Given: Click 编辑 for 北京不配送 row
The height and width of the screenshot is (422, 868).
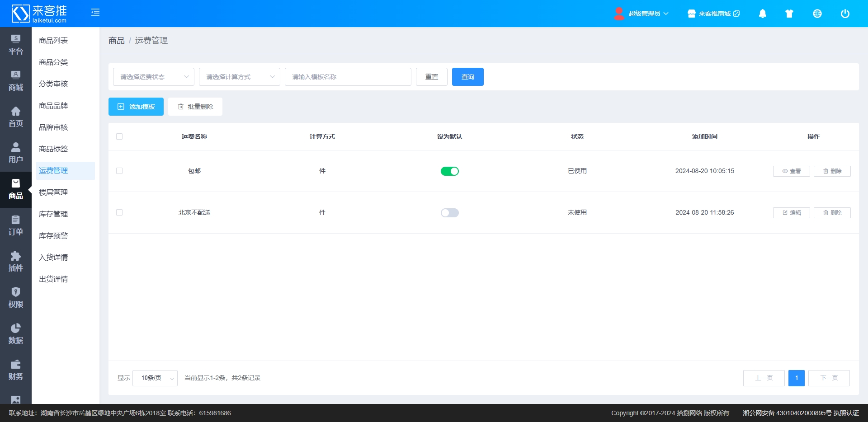Looking at the screenshot, I should coord(791,213).
